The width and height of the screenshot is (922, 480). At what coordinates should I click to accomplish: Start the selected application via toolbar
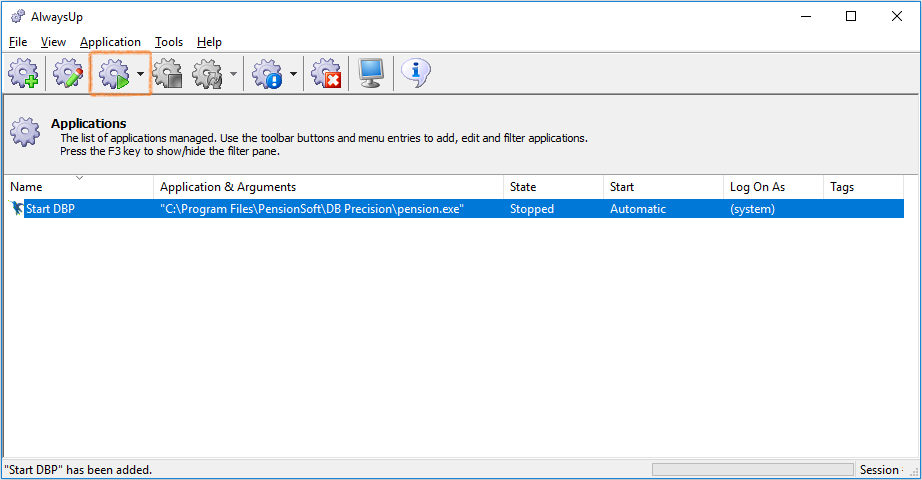[114, 74]
